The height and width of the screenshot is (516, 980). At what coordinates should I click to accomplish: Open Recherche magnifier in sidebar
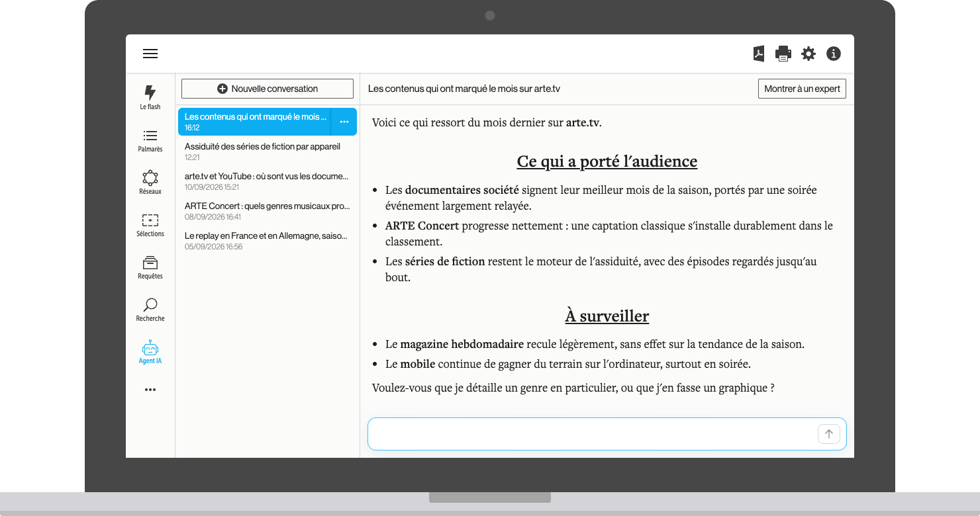pos(150,310)
